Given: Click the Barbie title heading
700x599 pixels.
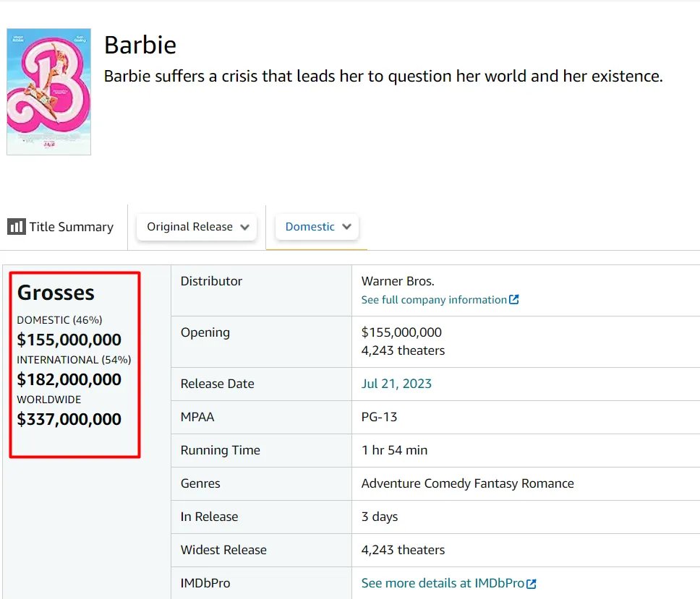Looking at the screenshot, I should (x=140, y=45).
